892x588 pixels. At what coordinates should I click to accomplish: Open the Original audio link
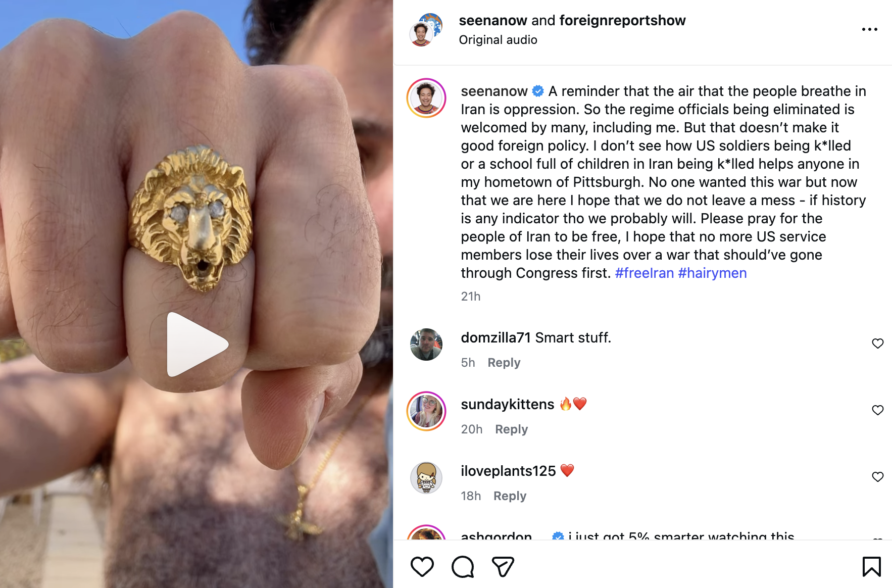click(498, 40)
